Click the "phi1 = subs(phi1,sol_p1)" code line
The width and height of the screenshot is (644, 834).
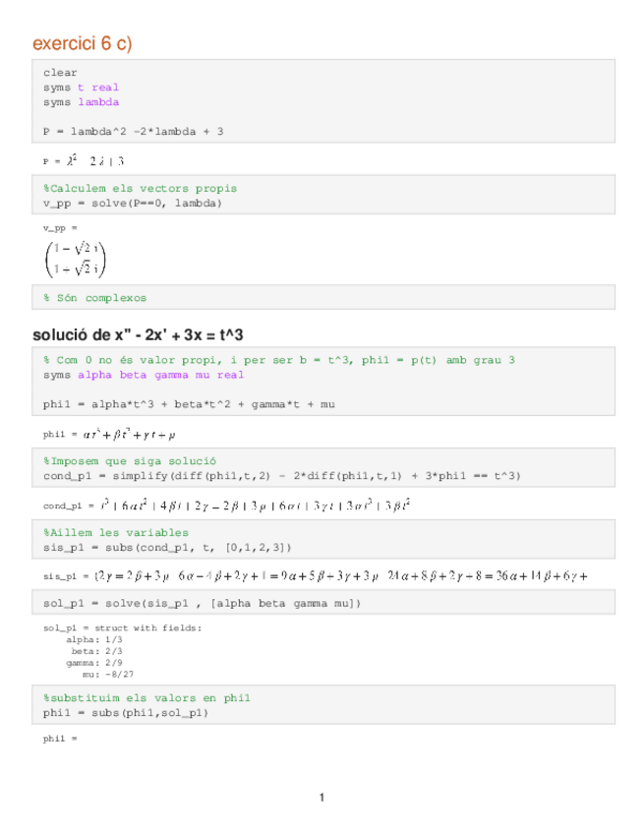[x=126, y=713]
